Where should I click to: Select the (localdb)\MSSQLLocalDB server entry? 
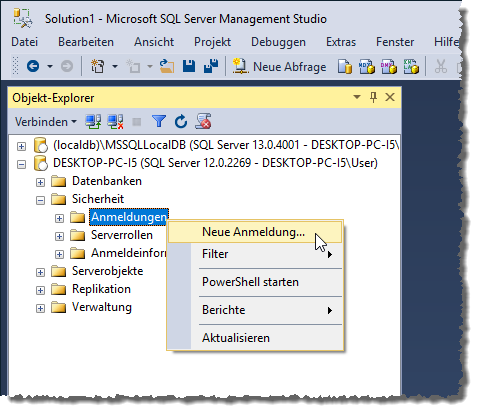(226, 145)
